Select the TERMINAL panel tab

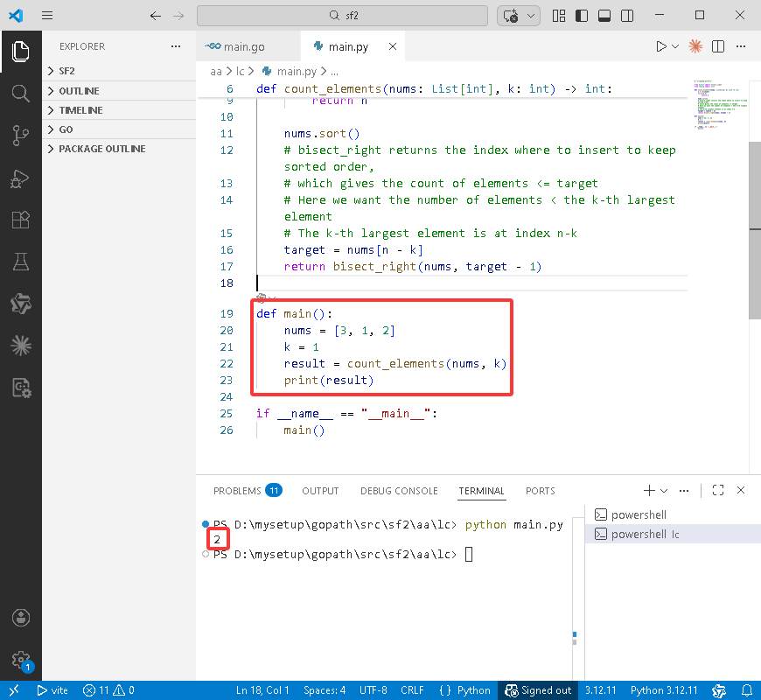coord(481,491)
